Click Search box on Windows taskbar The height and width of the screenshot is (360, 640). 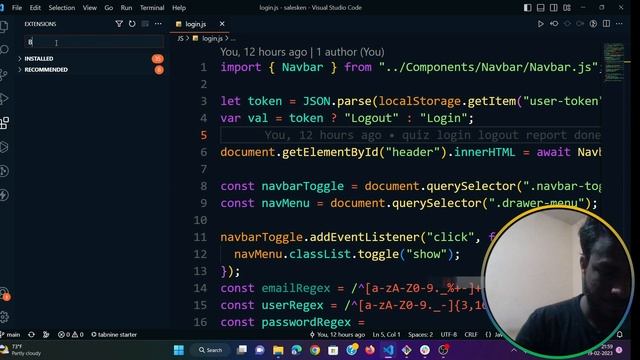tap(211, 350)
